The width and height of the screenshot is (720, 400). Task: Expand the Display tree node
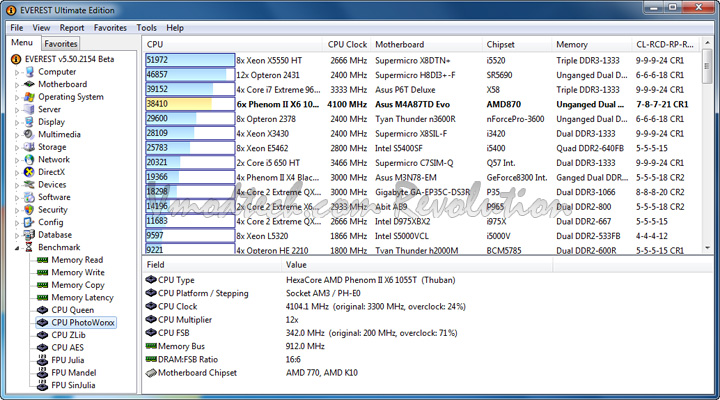click(x=17, y=122)
